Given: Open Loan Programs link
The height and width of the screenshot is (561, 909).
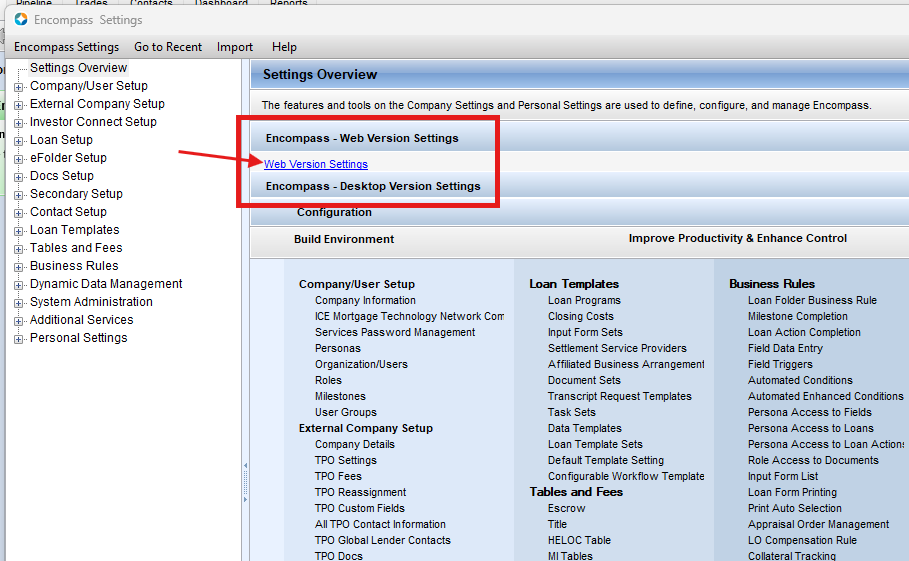Looking at the screenshot, I should 584,300.
